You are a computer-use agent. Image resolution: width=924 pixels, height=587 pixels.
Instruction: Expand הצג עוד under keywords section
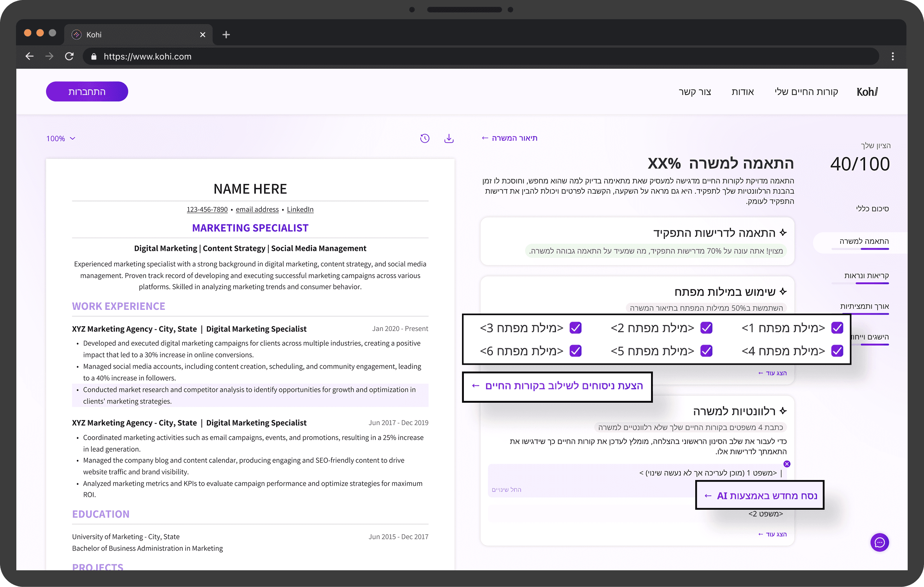coord(772,373)
